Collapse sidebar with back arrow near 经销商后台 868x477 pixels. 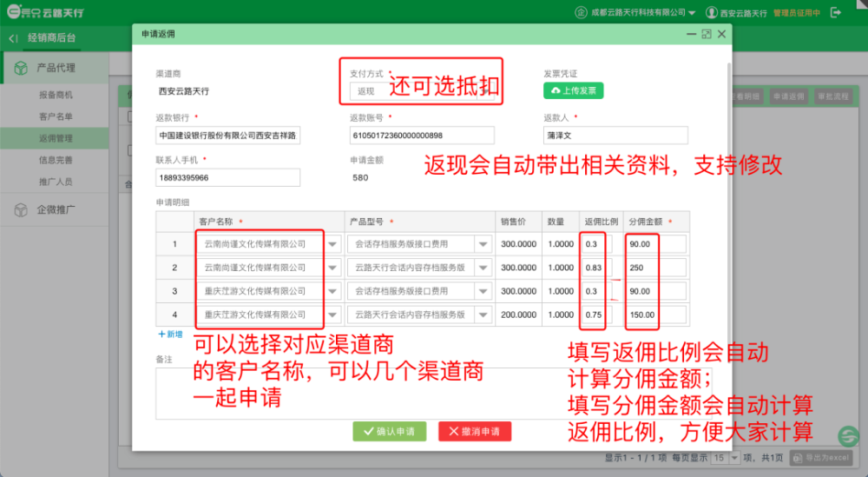(13, 38)
